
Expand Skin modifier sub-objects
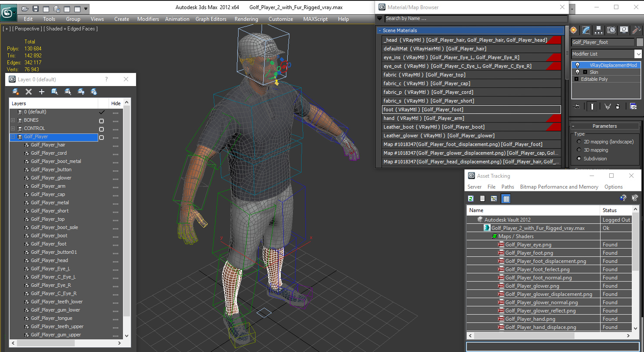coord(585,72)
